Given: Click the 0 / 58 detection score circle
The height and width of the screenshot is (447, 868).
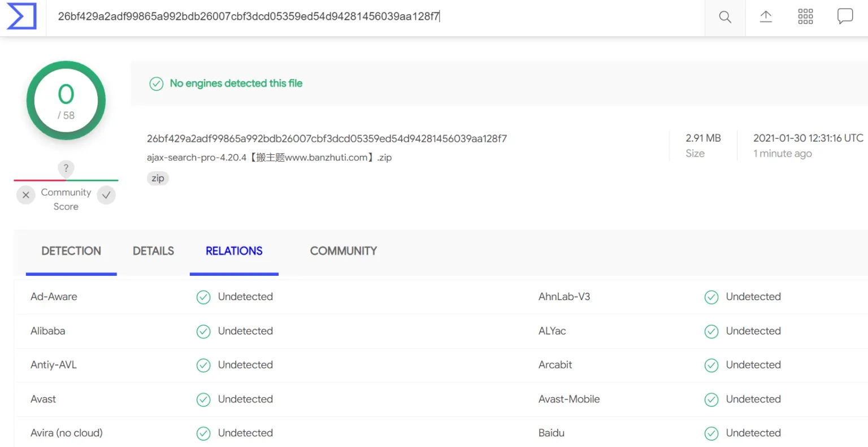Looking at the screenshot, I should pyautogui.click(x=66, y=101).
